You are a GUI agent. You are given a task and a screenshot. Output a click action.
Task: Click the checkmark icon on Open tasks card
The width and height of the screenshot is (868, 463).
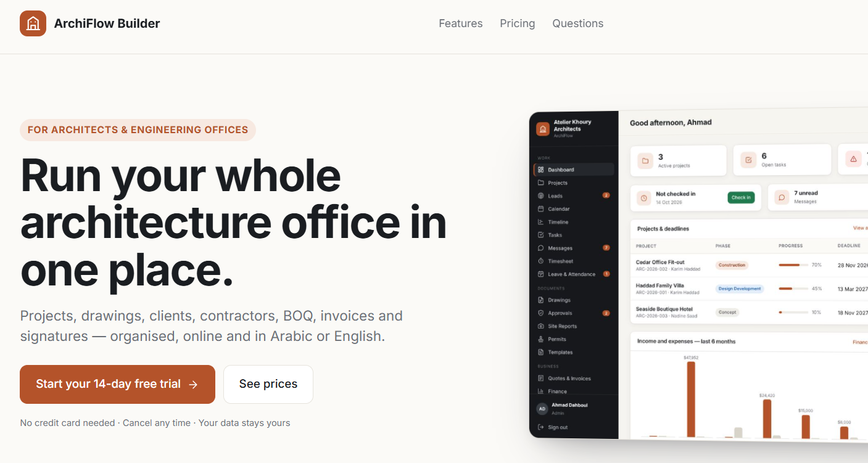(x=748, y=160)
